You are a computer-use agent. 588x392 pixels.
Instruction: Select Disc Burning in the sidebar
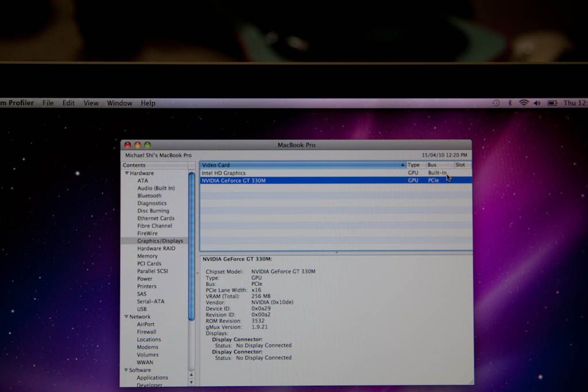[x=153, y=211]
